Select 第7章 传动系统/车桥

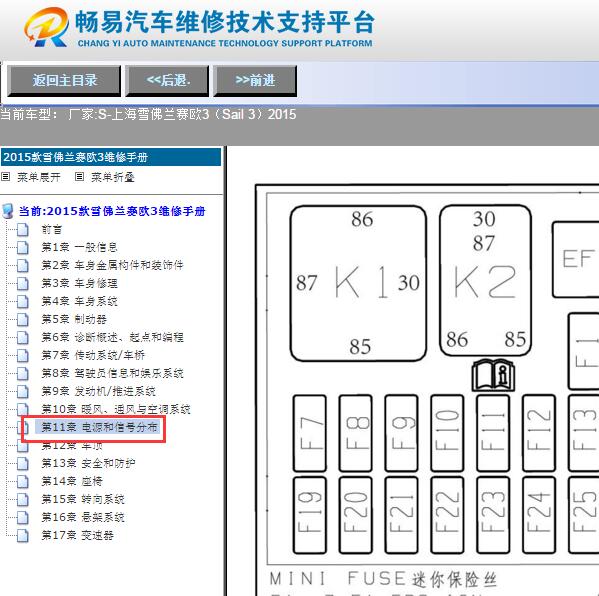(x=93, y=355)
